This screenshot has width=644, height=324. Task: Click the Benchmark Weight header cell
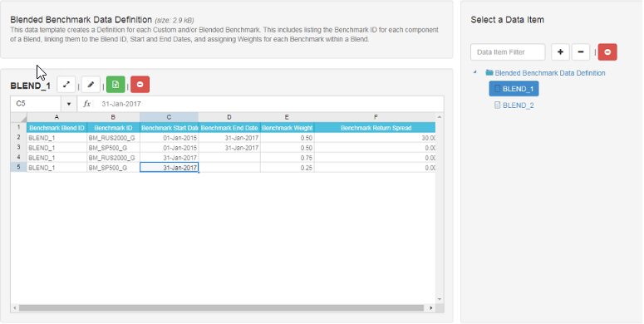click(x=287, y=128)
